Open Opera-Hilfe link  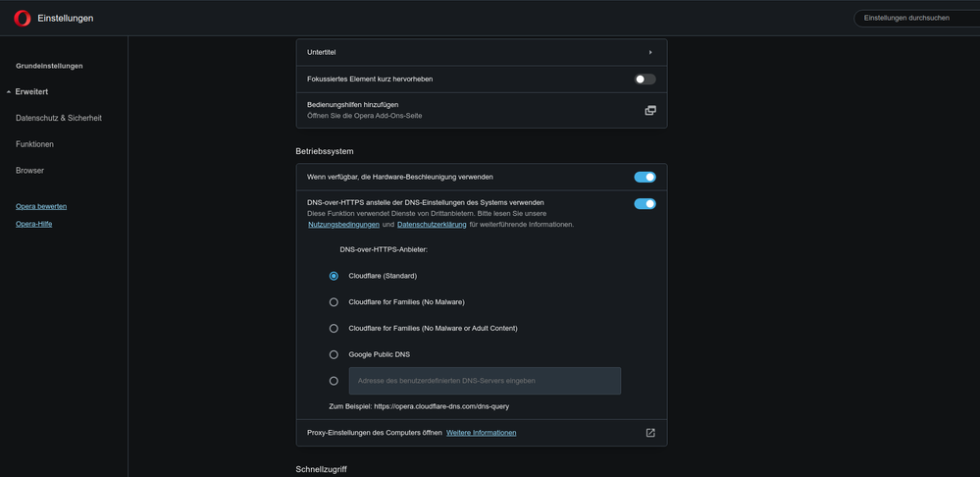pos(33,224)
